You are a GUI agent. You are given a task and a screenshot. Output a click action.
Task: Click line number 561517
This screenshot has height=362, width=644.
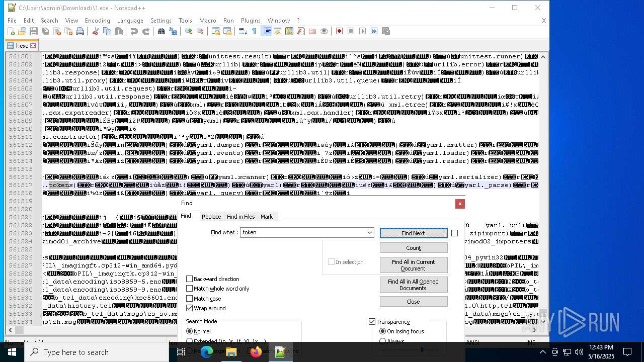point(21,185)
